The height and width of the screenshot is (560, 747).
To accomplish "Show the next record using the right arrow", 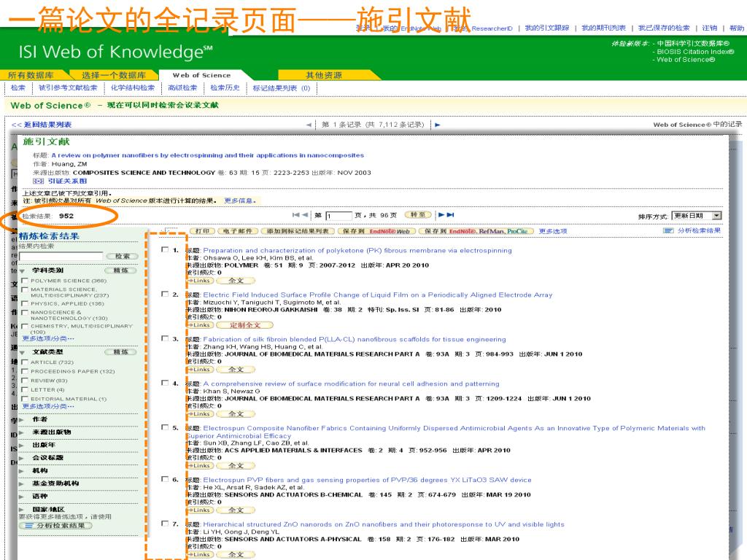I will [x=438, y=125].
